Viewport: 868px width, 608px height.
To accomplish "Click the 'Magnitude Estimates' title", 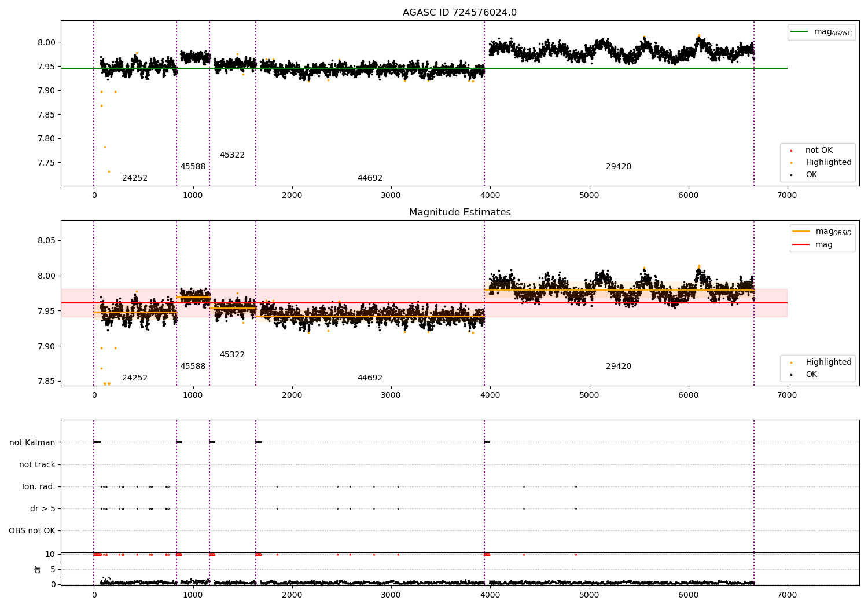I will pos(459,213).
